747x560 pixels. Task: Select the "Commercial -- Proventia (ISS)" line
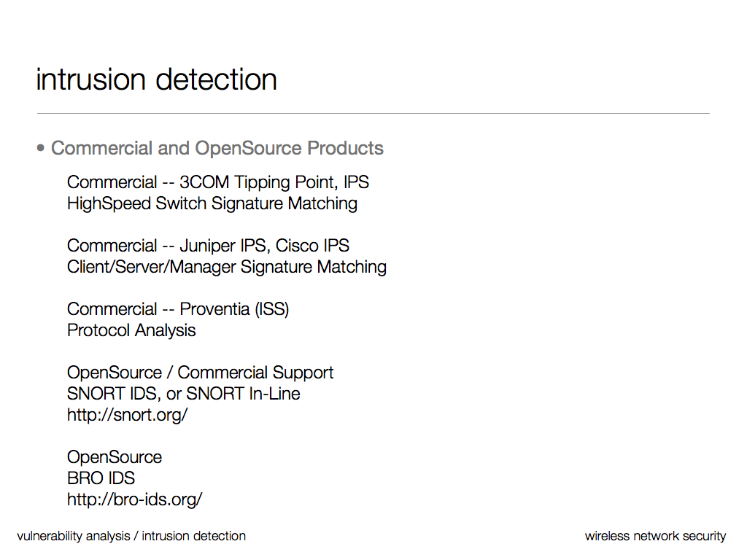pyautogui.click(x=178, y=308)
